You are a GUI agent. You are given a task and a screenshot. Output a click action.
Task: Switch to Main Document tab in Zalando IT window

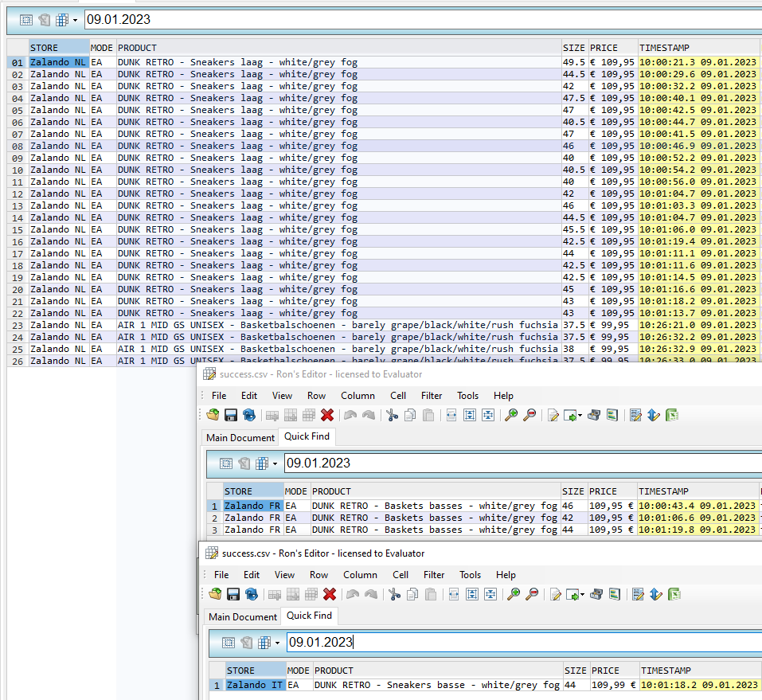(x=243, y=616)
